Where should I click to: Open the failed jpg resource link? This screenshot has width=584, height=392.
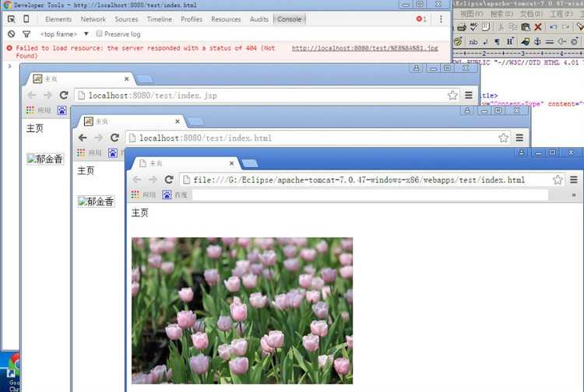point(364,48)
